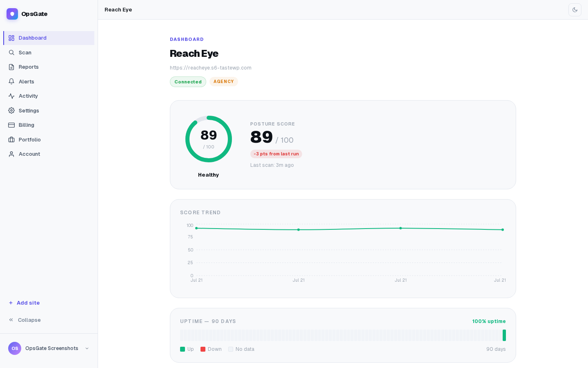Image resolution: width=588 pixels, height=368 pixels.
Task: Click the UPTIME — 90 DAYS heading
Action: [208, 321]
